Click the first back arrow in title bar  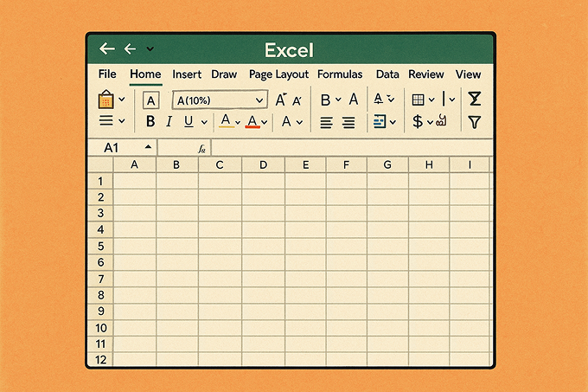point(107,48)
